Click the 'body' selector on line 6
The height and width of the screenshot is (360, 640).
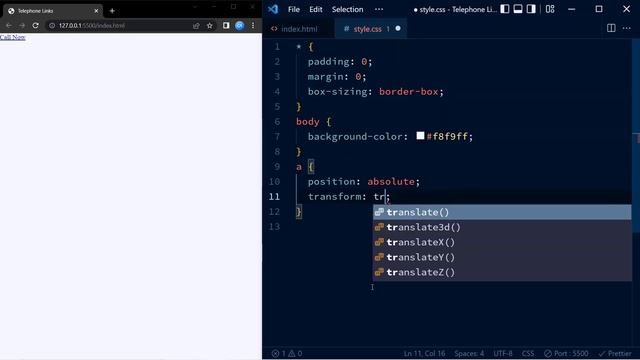(x=307, y=122)
